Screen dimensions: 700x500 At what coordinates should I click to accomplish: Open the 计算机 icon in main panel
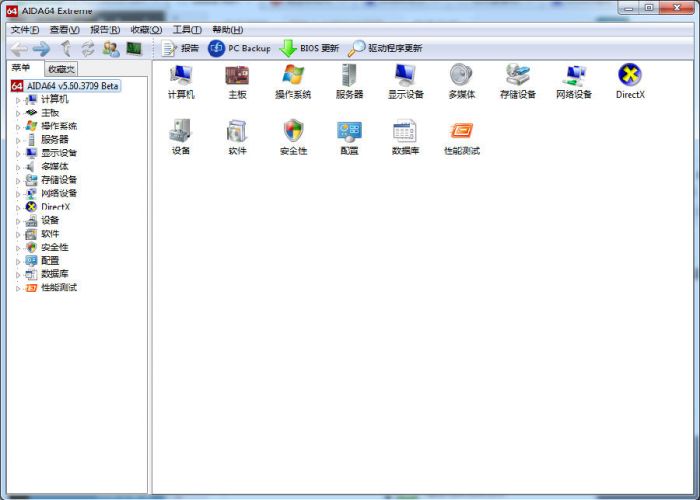pyautogui.click(x=181, y=82)
